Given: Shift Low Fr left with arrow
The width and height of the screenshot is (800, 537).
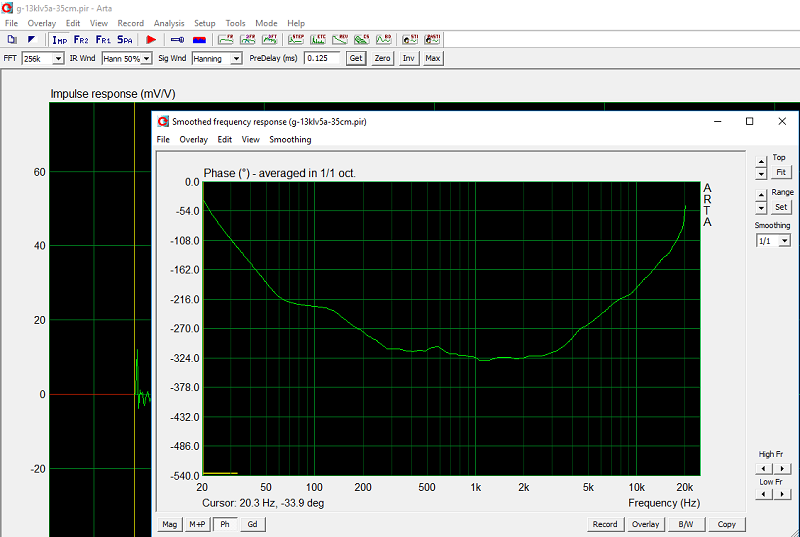Looking at the screenshot, I should pos(764,494).
